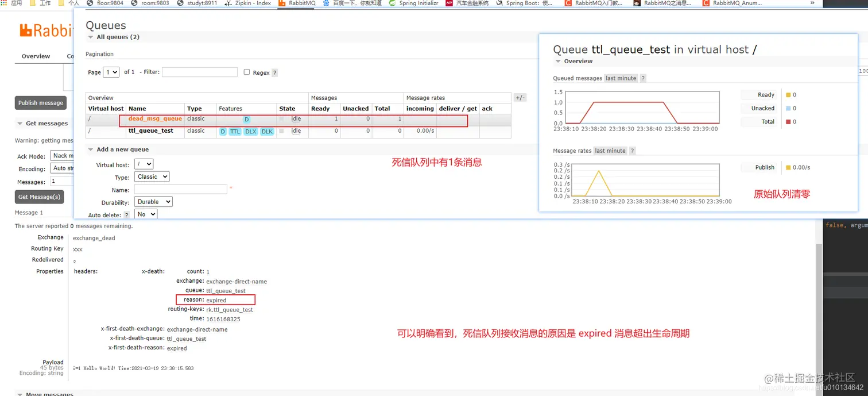Open the Durability dropdown
Viewport: 868px width, 396px height.
tap(153, 202)
